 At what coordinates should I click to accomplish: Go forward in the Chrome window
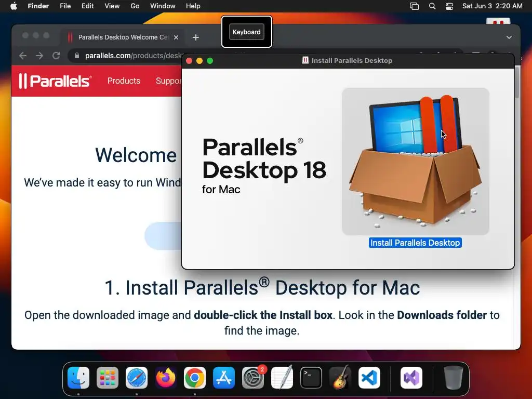[x=39, y=56]
